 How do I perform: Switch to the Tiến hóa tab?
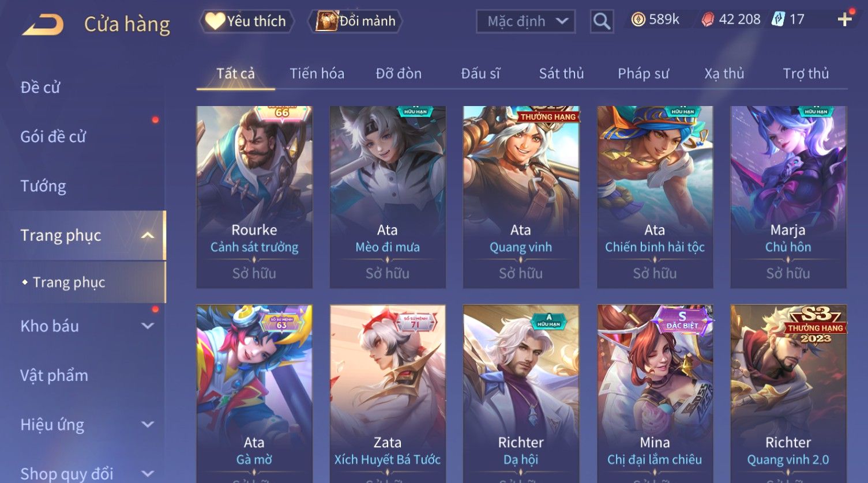317,73
